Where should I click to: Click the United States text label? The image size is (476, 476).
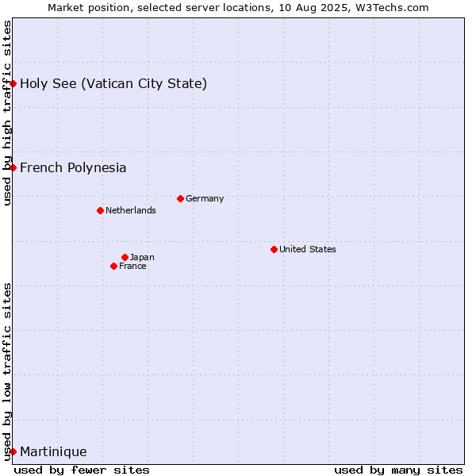[x=308, y=249]
